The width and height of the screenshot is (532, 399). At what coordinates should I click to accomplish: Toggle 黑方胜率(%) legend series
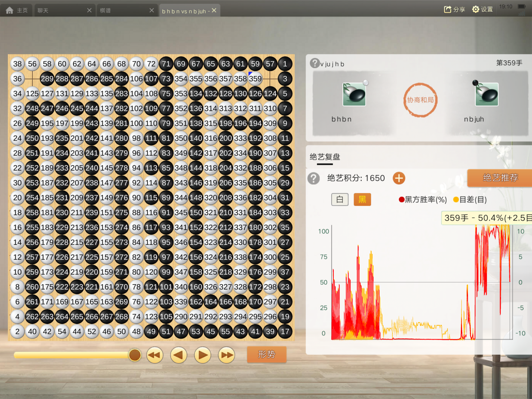[x=423, y=199]
